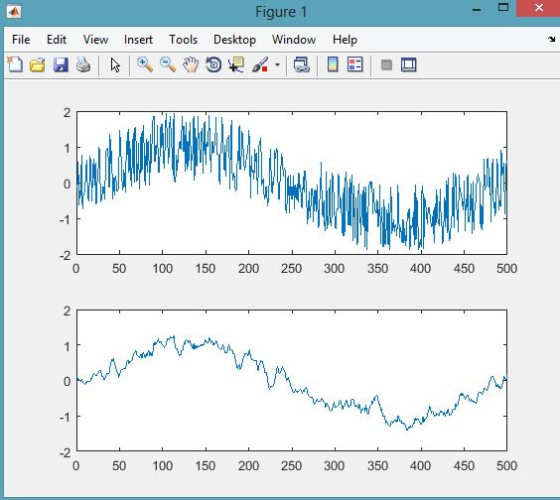Expand the Brush color dropdown arrow

[278, 65]
